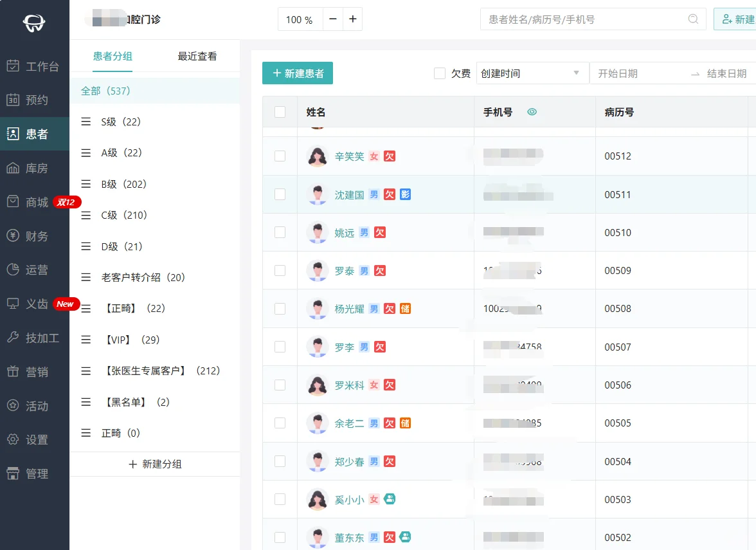Switch to the 最近查看 tab
The height and width of the screenshot is (550, 756).
197,56
